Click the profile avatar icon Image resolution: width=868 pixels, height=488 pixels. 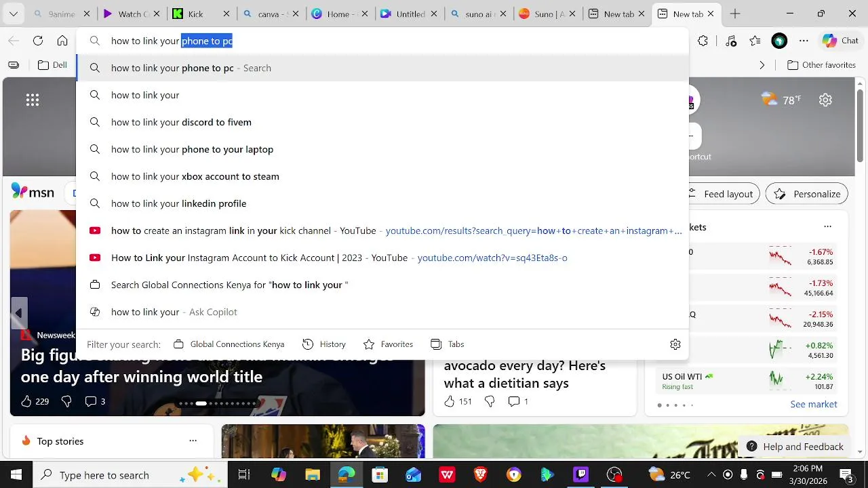coord(779,41)
